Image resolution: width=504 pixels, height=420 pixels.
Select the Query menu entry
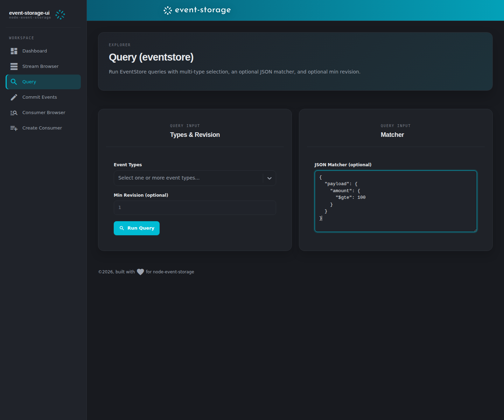(43, 82)
